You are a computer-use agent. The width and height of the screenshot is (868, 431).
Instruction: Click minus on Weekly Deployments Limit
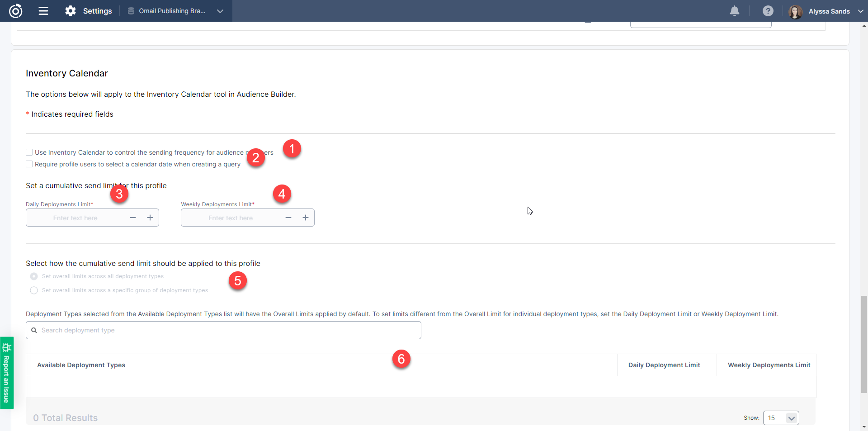pos(288,218)
